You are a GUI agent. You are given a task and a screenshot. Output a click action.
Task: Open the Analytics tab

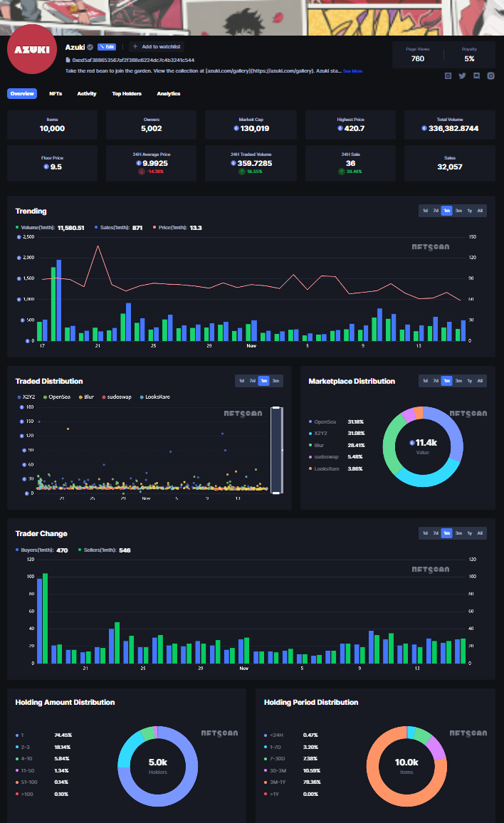(169, 94)
